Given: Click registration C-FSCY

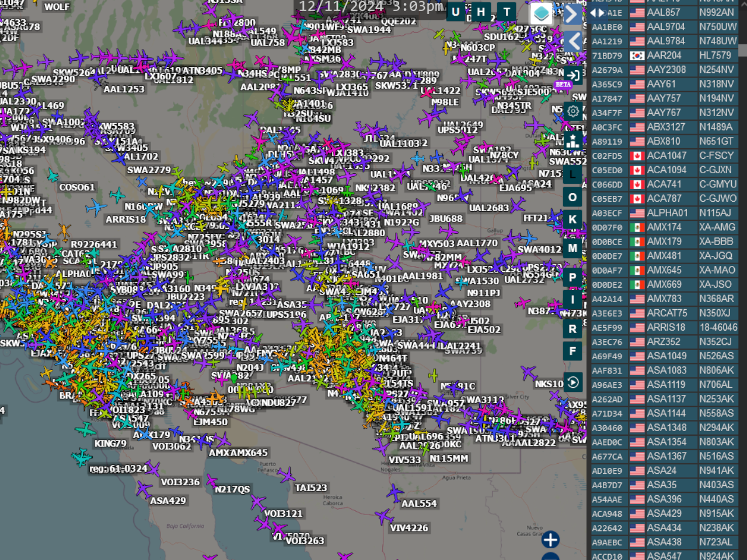Looking at the screenshot, I should tap(716, 156).
